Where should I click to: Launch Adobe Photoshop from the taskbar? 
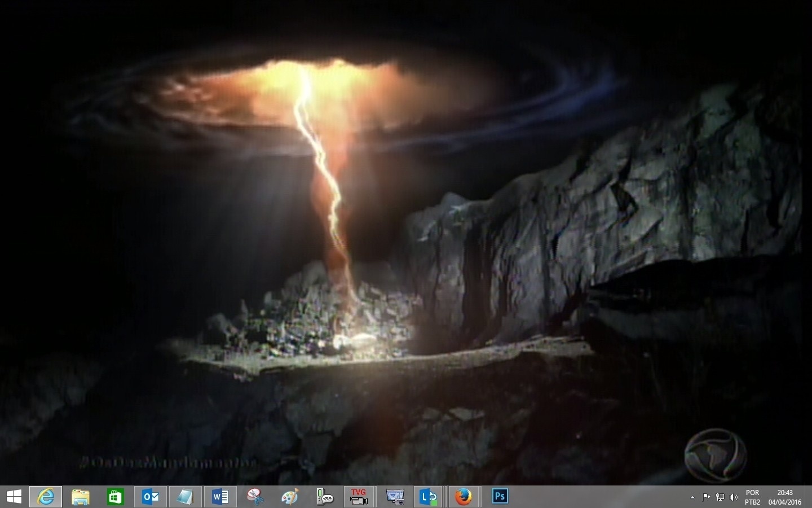500,497
